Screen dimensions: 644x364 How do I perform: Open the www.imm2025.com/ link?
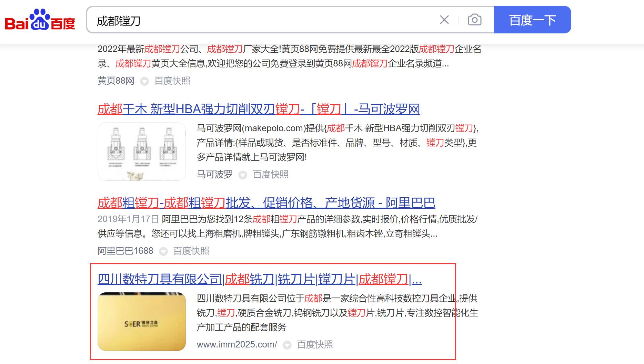(237, 345)
